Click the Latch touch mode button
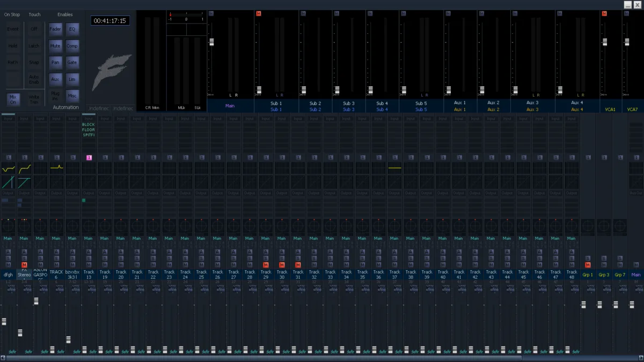 34,46
